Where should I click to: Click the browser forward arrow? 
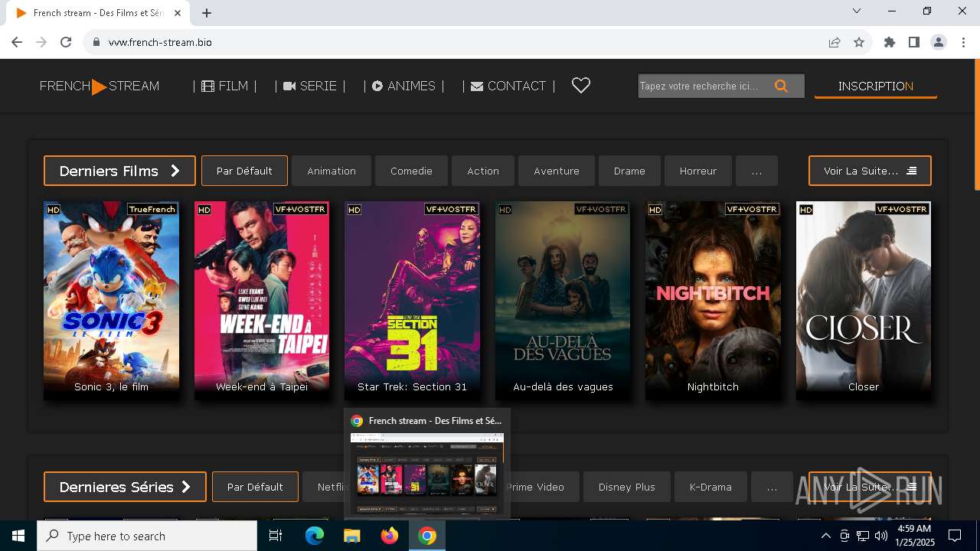click(41, 42)
